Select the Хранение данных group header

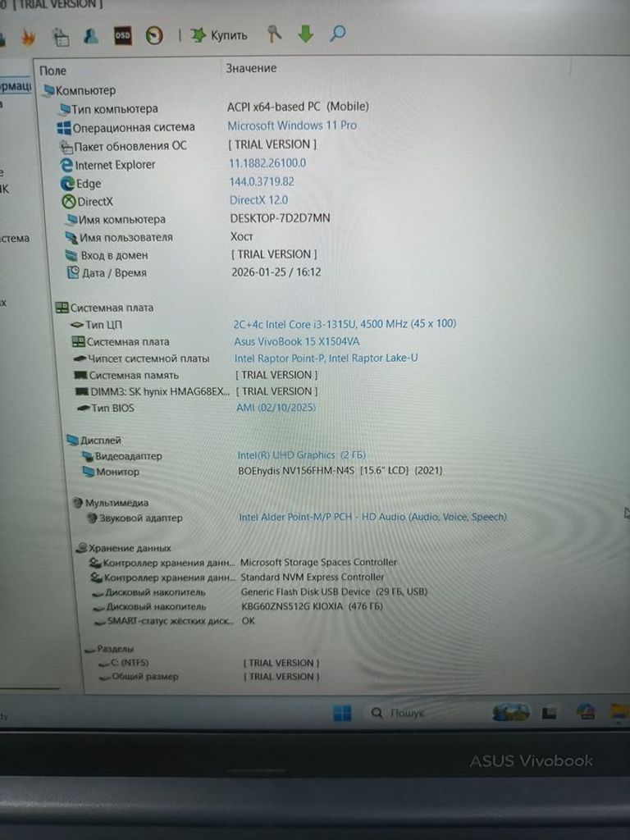coord(124,548)
